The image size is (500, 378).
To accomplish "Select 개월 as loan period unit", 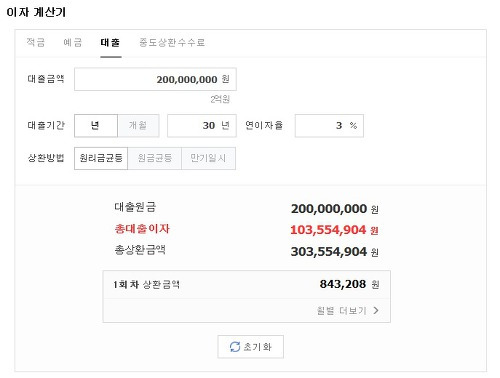I will (138, 126).
